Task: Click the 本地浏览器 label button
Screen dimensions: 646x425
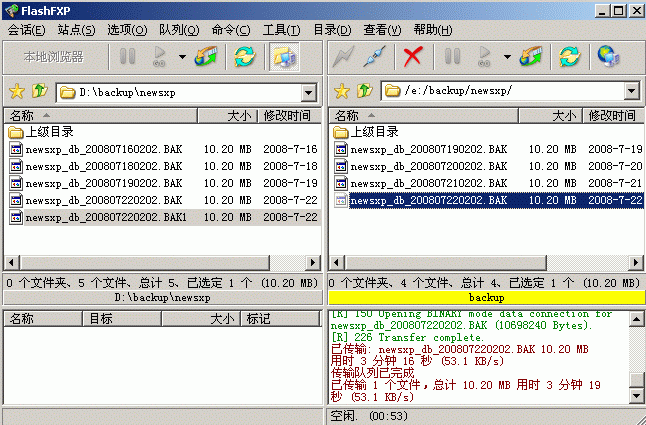Action: tap(54, 57)
